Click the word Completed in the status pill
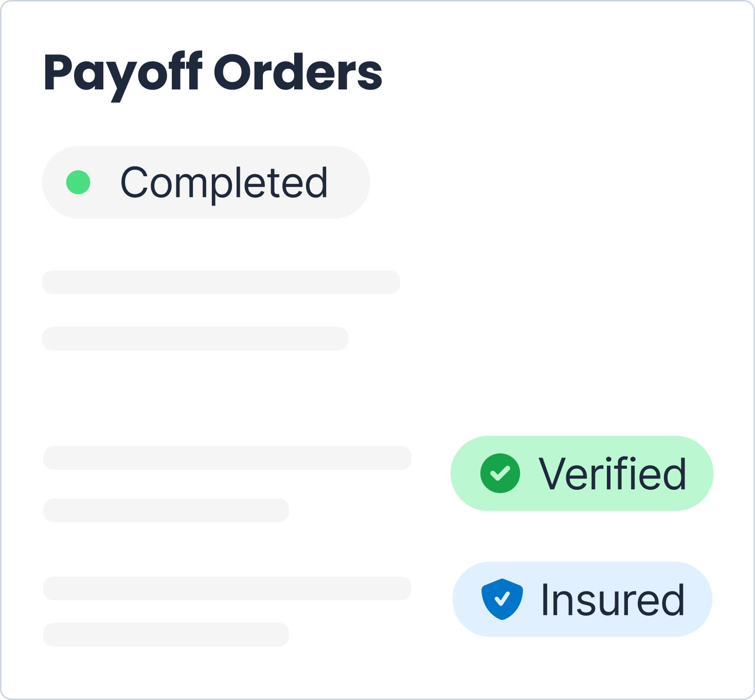 coord(224,184)
